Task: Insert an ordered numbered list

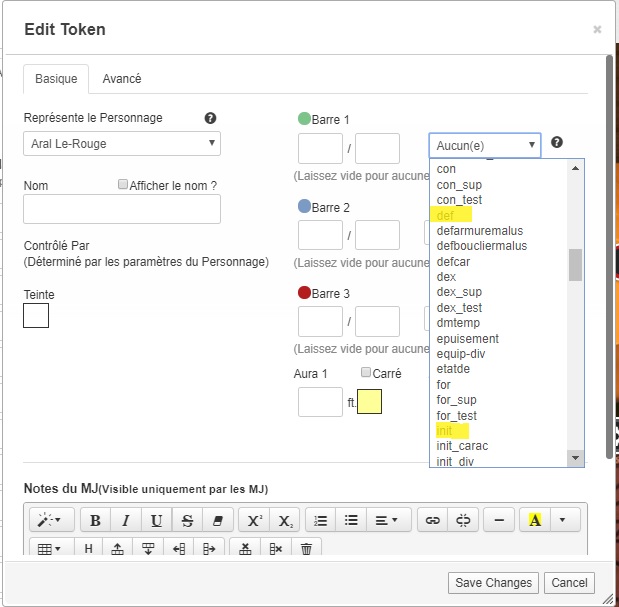Action: pos(320,520)
